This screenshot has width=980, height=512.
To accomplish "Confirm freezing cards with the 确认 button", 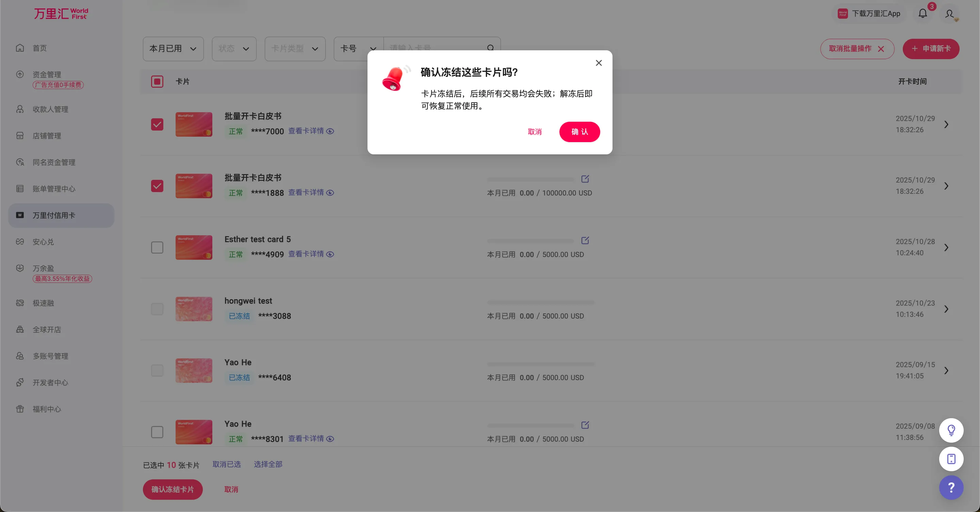I will pos(579,132).
